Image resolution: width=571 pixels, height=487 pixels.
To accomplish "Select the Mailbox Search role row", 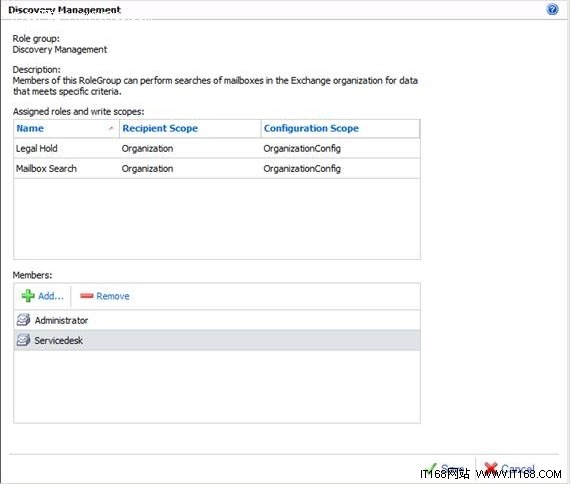I will 217,168.
